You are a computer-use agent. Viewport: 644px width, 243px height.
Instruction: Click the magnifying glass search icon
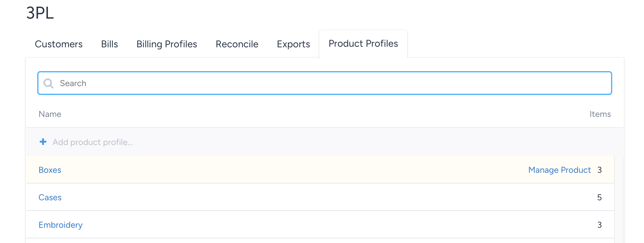pos(49,83)
